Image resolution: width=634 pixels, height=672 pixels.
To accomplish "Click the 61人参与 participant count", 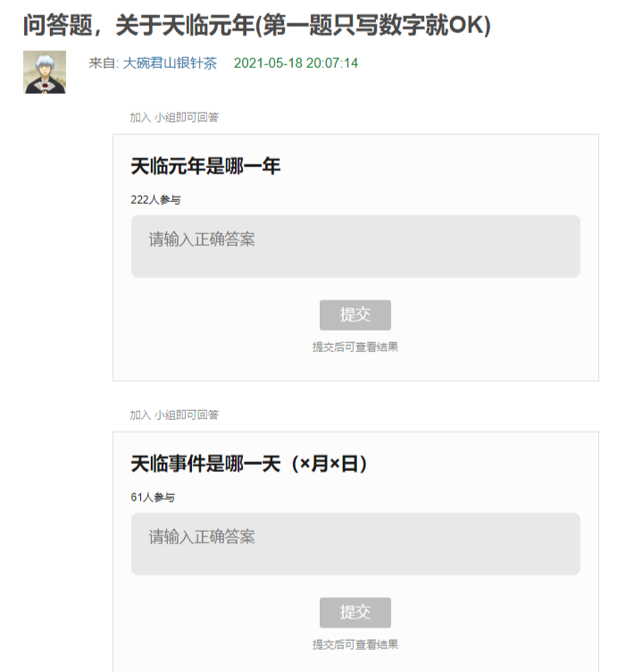I will pyautogui.click(x=153, y=498).
